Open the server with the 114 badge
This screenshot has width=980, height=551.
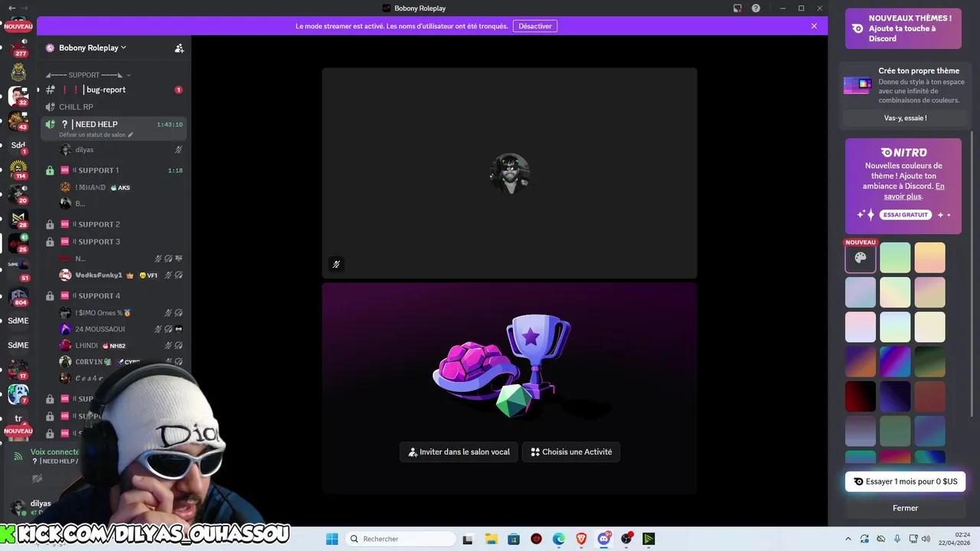[18, 170]
